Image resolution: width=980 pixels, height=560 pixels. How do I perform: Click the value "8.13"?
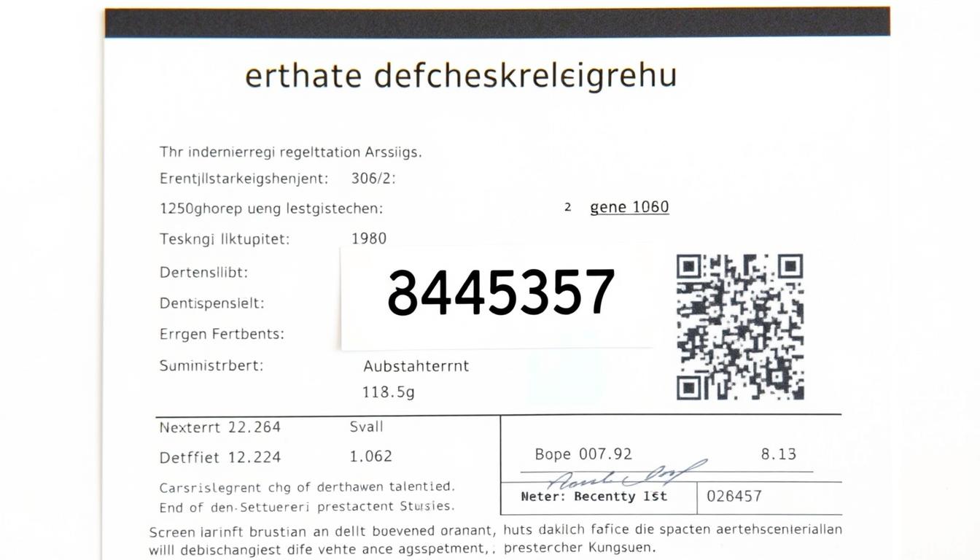(x=779, y=454)
